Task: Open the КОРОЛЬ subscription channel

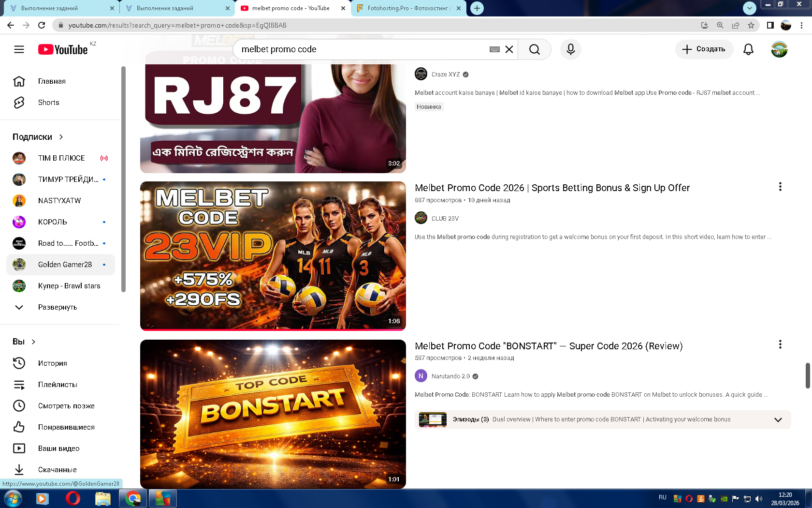Action: point(61,222)
